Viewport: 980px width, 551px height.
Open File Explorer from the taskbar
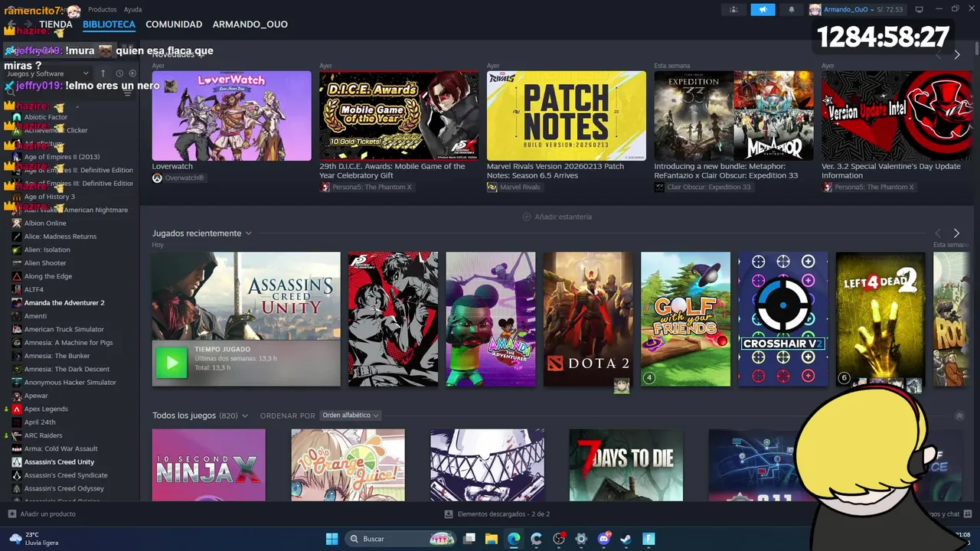(491, 539)
